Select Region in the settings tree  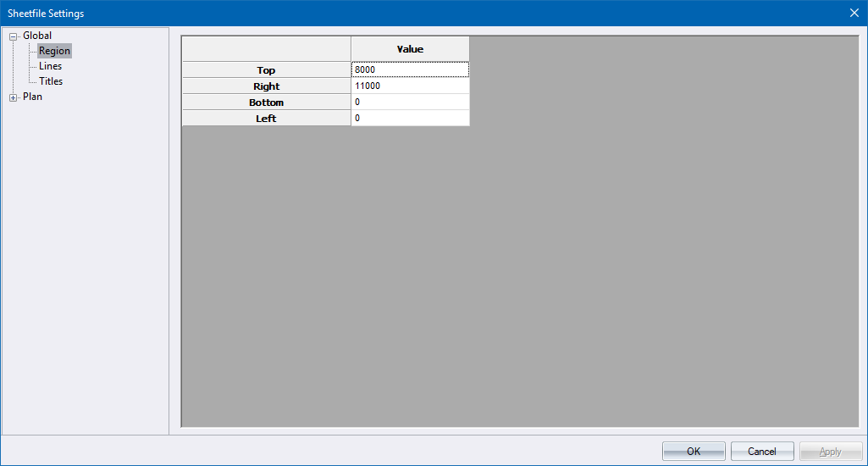(54, 51)
